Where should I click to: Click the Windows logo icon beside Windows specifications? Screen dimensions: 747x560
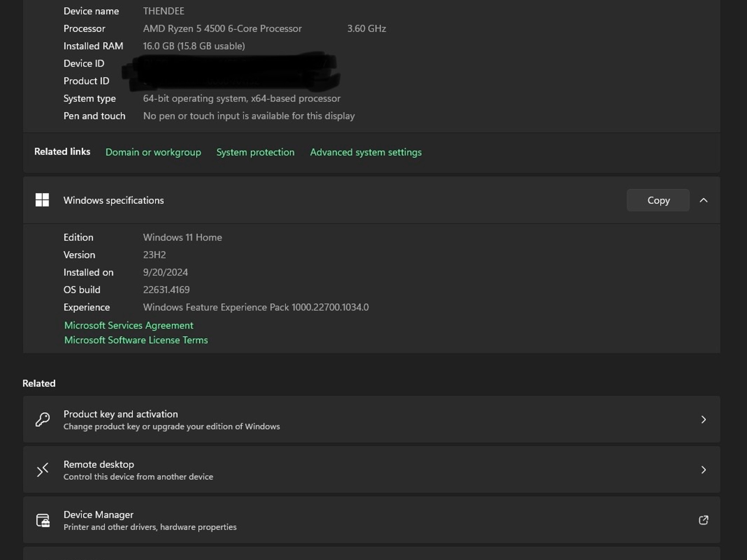(42, 200)
